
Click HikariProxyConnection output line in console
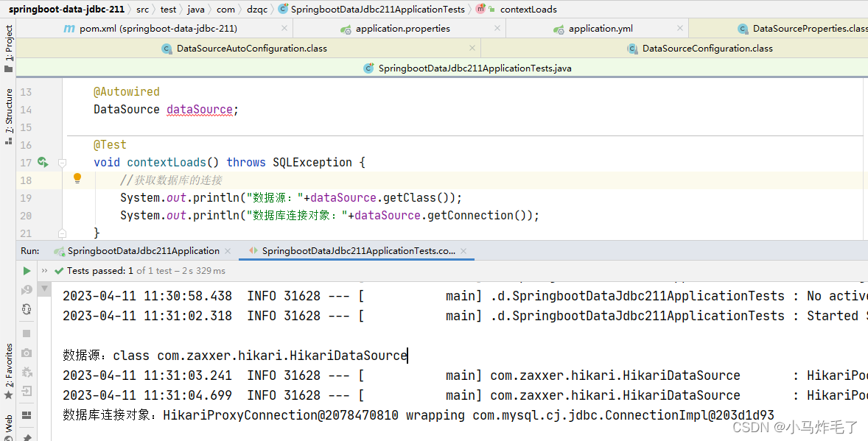[x=418, y=415]
